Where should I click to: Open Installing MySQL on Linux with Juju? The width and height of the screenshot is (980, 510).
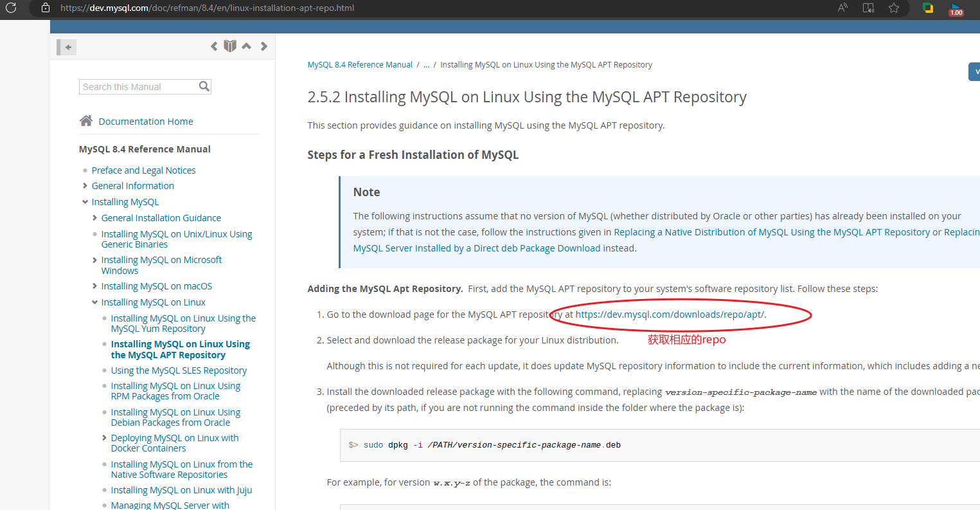click(x=181, y=490)
